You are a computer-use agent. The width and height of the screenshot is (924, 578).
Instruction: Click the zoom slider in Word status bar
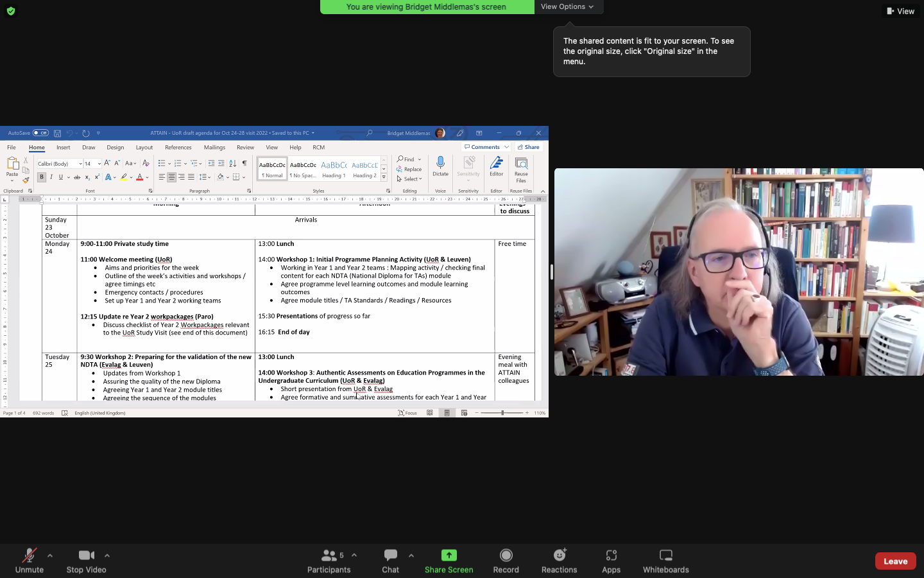point(502,413)
